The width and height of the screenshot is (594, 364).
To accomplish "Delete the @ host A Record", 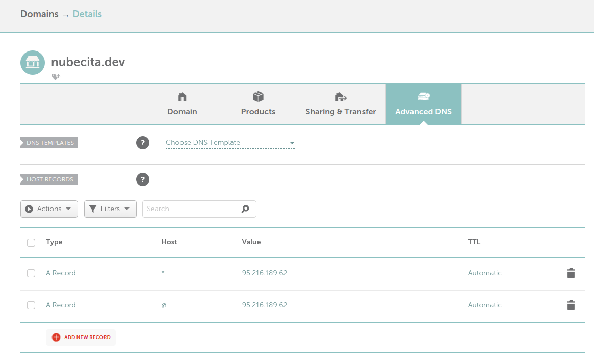I will pos(571,305).
